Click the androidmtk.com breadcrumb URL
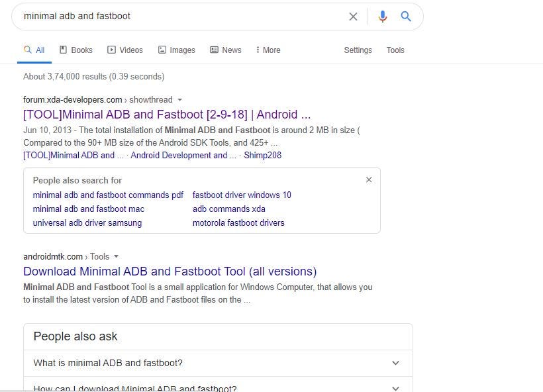 53,257
